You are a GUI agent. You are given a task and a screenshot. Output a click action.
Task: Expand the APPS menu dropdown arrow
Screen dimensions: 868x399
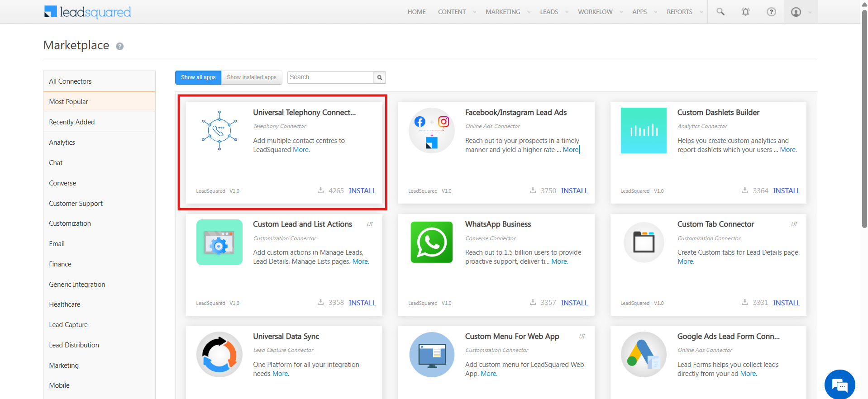tap(655, 12)
